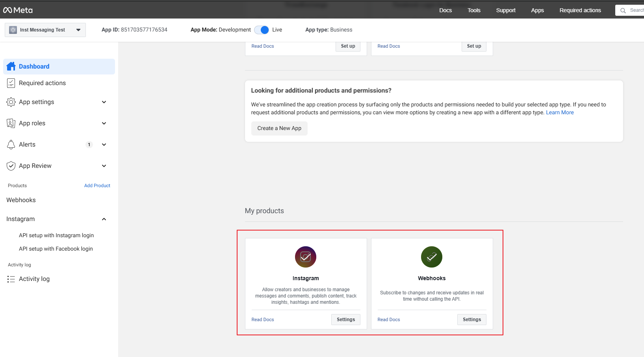The height and width of the screenshot is (357, 644).
Task: Expand the Alerts chevron
Action: coord(104,145)
